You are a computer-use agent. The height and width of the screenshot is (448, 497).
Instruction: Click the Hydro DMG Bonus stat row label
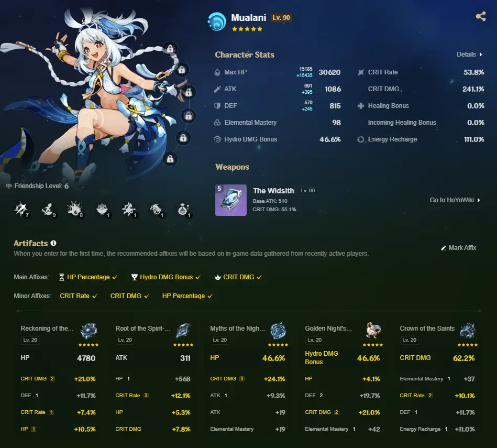click(x=250, y=139)
